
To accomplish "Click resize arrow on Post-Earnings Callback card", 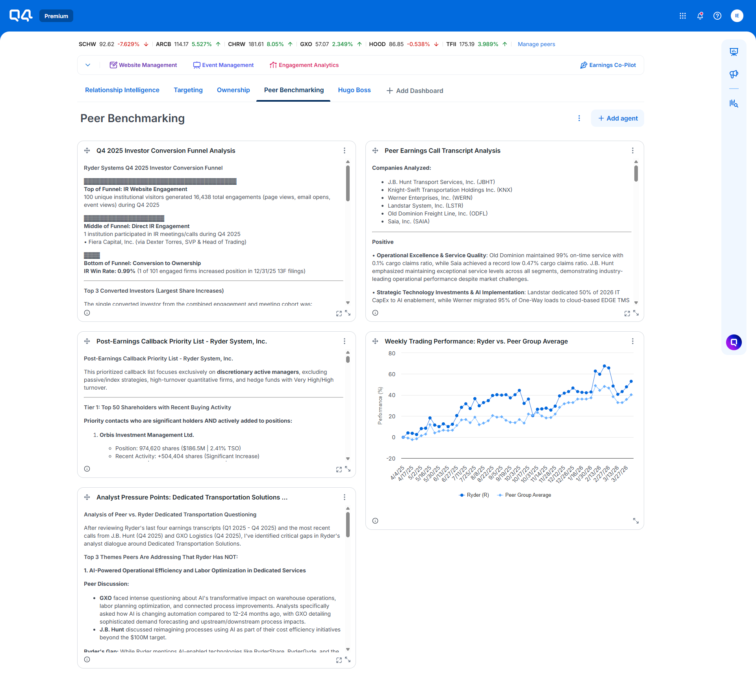I will point(348,469).
